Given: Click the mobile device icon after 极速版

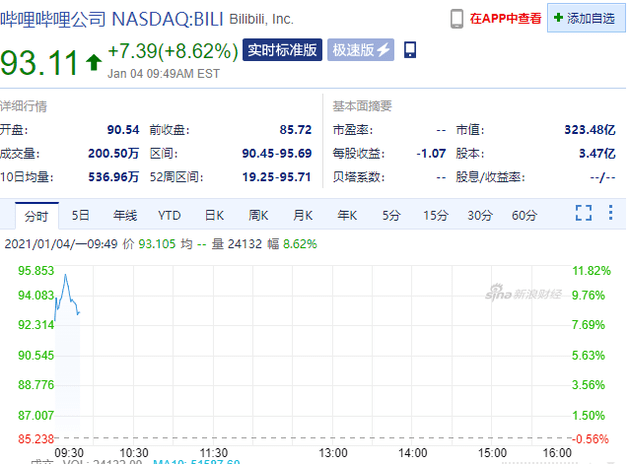Looking at the screenshot, I should click(410, 50).
